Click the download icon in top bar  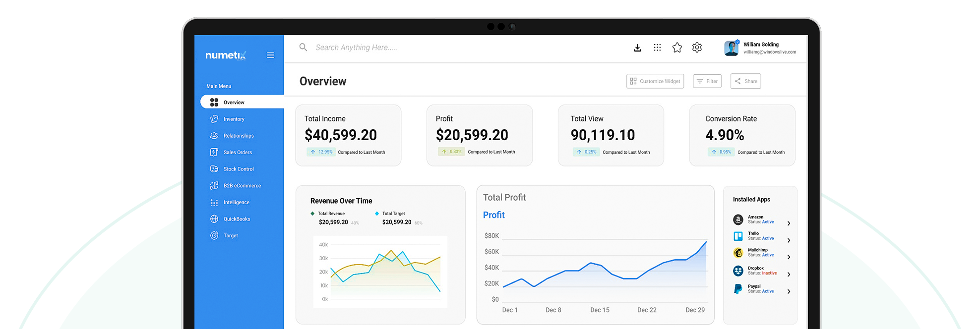637,48
